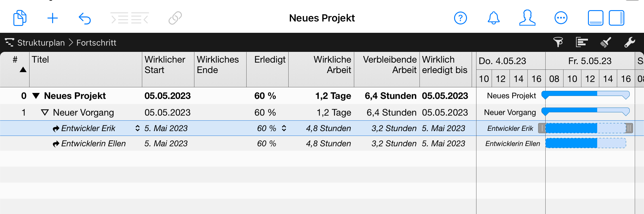Open the Strukturplan breadcrumb menu

(x=41, y=43)
